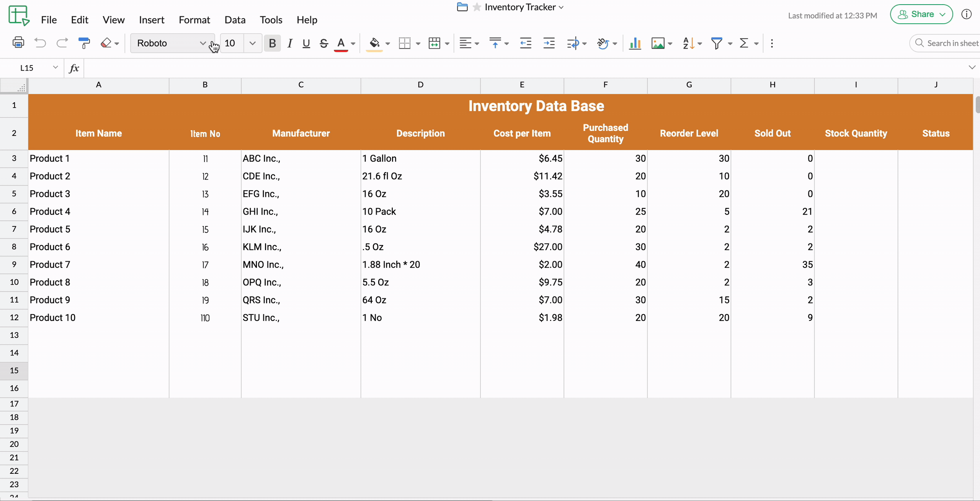980x501 pixels.
Task: Expand the formula bar chevron
Action: point(972,67)
